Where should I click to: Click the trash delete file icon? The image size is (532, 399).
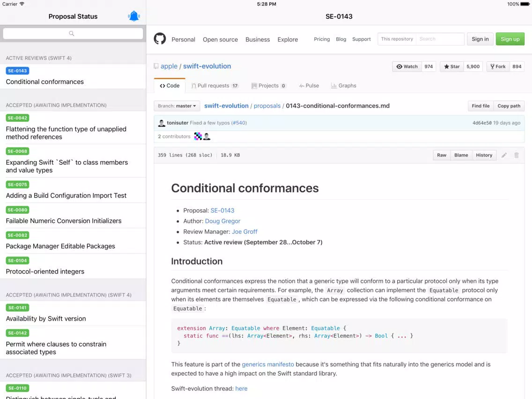pyautogui.click(x=517, y=155)
